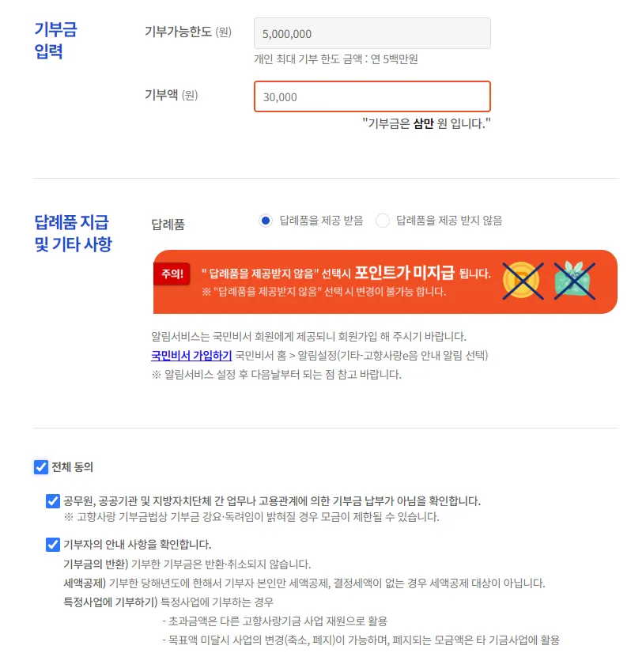The width and height of the screenshot is (631, 672).
Task: Click the red 주의! warning badge
Action: coord(172,274)
